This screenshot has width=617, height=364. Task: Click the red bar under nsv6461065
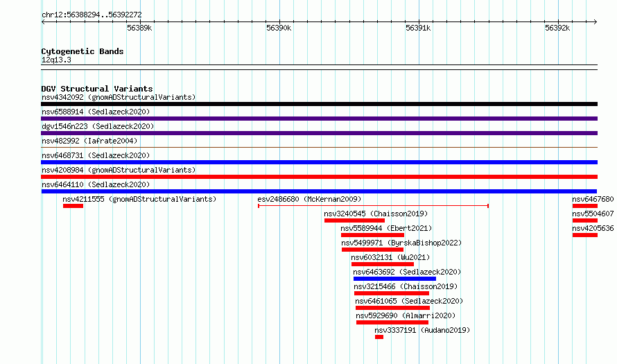tap(392, 308)
